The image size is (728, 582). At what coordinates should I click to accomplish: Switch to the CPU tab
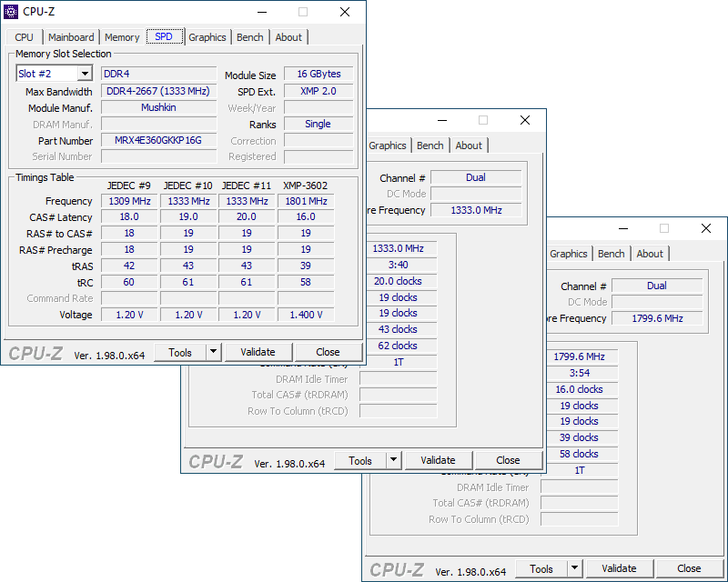[x=25, y=37]
